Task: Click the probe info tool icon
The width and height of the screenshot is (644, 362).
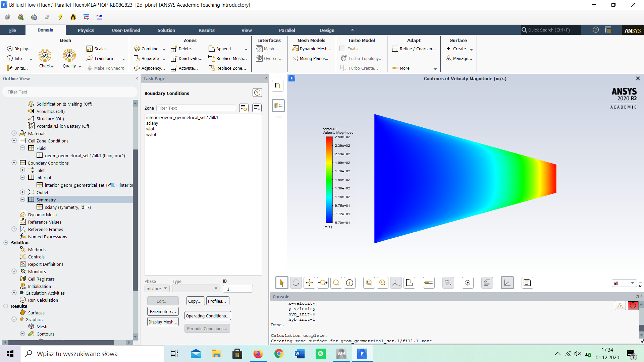Action: tap(350, 283)
